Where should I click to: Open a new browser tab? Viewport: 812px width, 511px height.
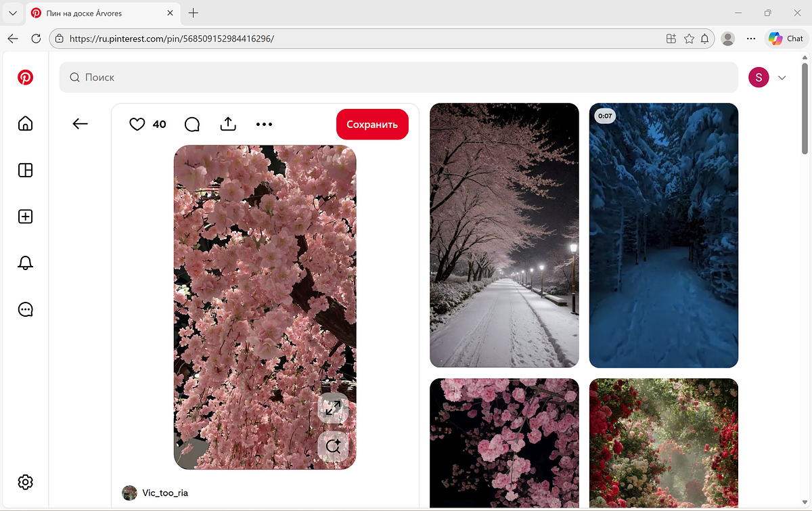coord(194,13)
